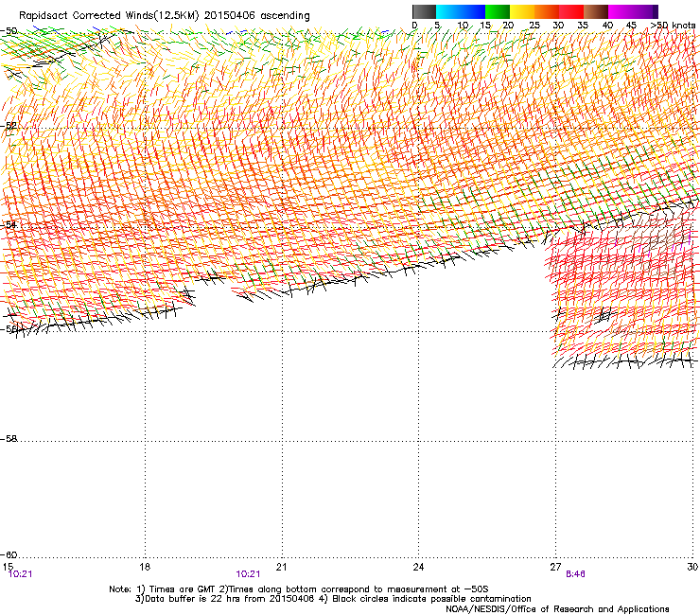This screenshot has height=615, width=700.
Task: Click the chart title 'Rapidsact Corrected Winds(12.5KM)'
Action: click(109, 15)
